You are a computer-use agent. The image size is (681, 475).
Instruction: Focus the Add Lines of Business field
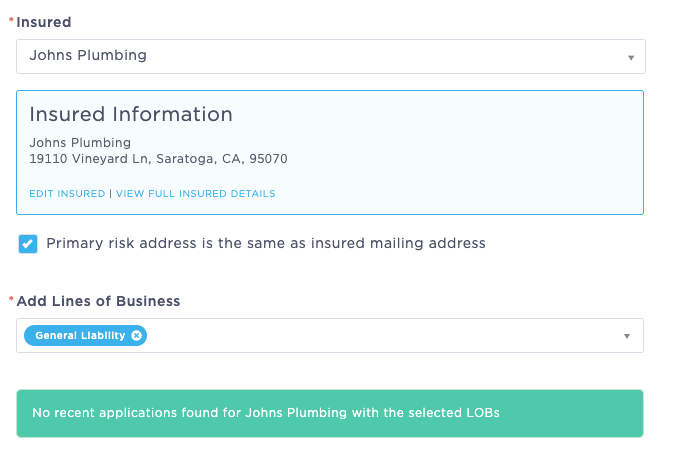point(330,336)
